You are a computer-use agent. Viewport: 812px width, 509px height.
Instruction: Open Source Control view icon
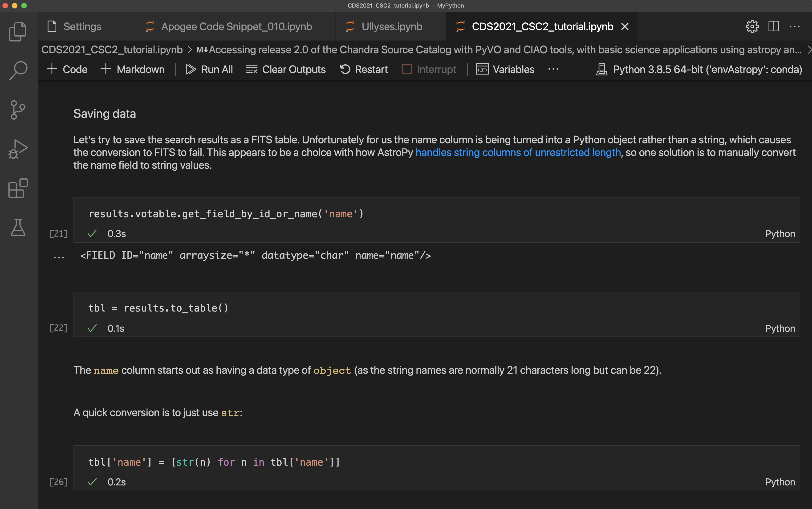coord(18,110)
